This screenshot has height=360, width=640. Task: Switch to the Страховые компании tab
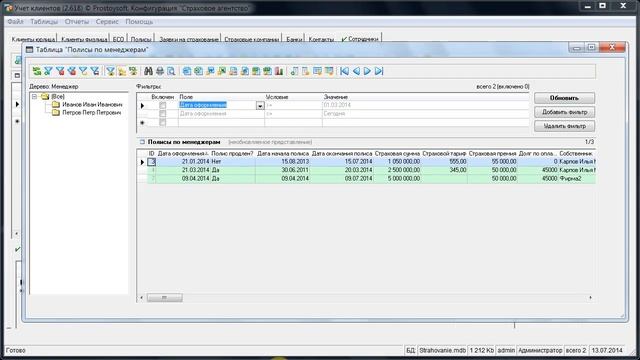pos(252,39)
